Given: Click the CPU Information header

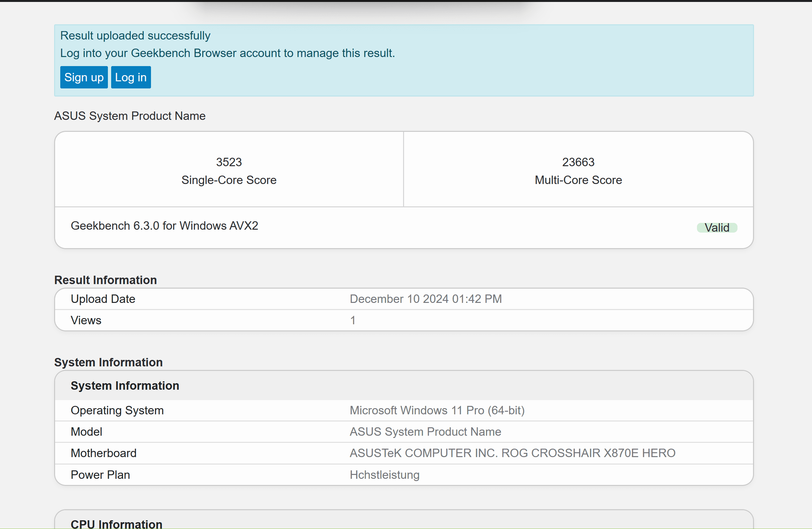Looking at the screenshot, I should click(x=117, y=524).
